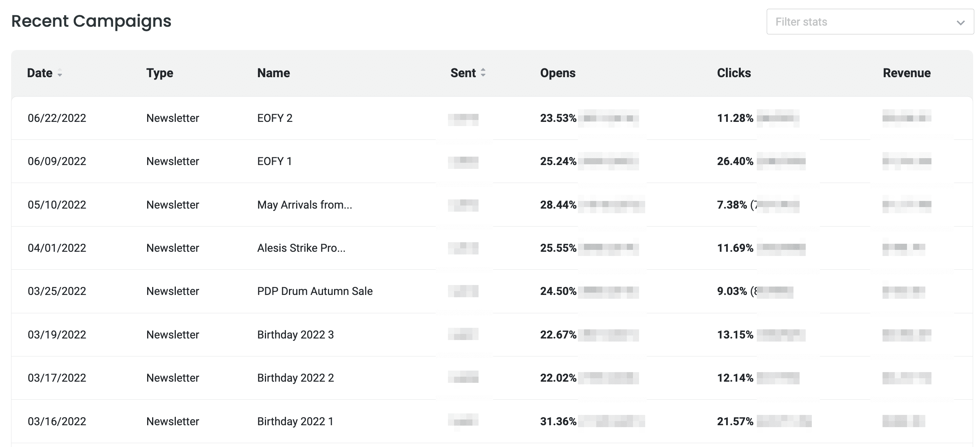Image resolution: width=980 pixels, height=447 pixels.
Task: Select the Birthday 2022 1 campaign
Action: pyautogui.click(x=295, y=421)
